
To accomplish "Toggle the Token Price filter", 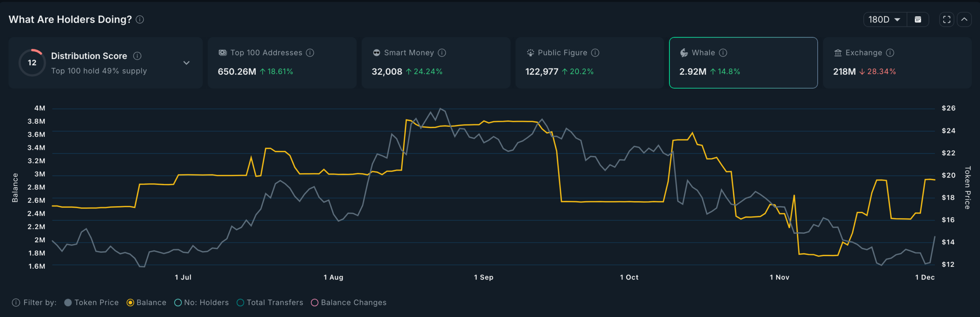I will coord(91,303).
